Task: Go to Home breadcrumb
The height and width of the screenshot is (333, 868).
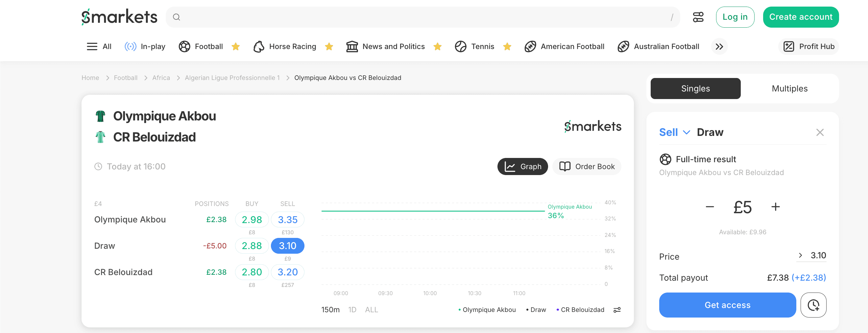Action: pos(90,78)
